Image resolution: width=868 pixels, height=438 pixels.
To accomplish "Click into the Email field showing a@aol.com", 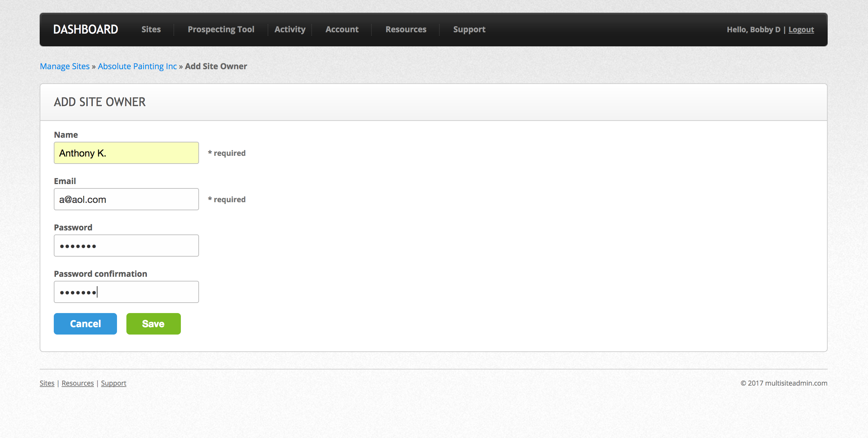I will click(x=126, y=199).
